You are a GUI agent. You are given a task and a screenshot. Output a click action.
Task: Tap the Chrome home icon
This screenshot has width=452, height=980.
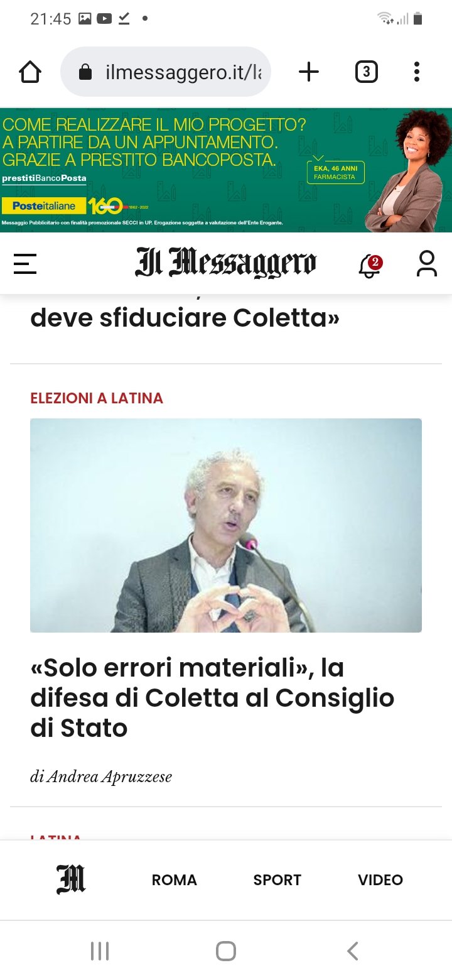click(x=30, y=72)
